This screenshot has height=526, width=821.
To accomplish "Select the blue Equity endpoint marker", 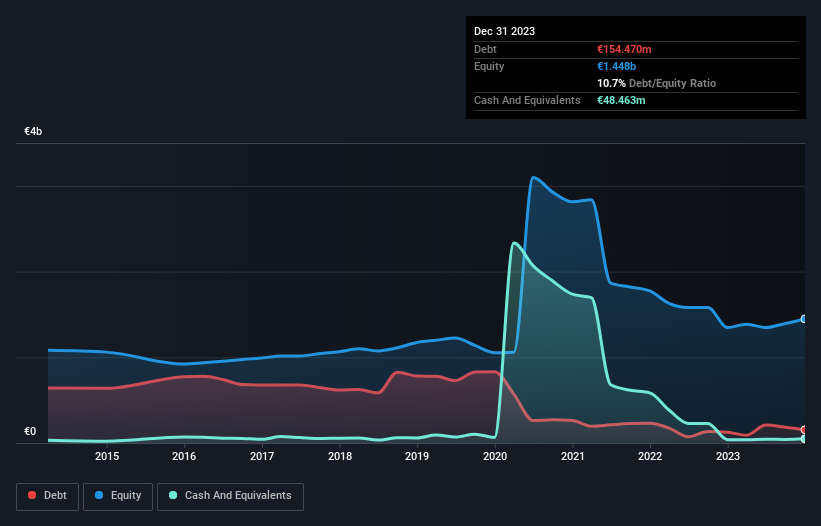I will click(804, 319).
